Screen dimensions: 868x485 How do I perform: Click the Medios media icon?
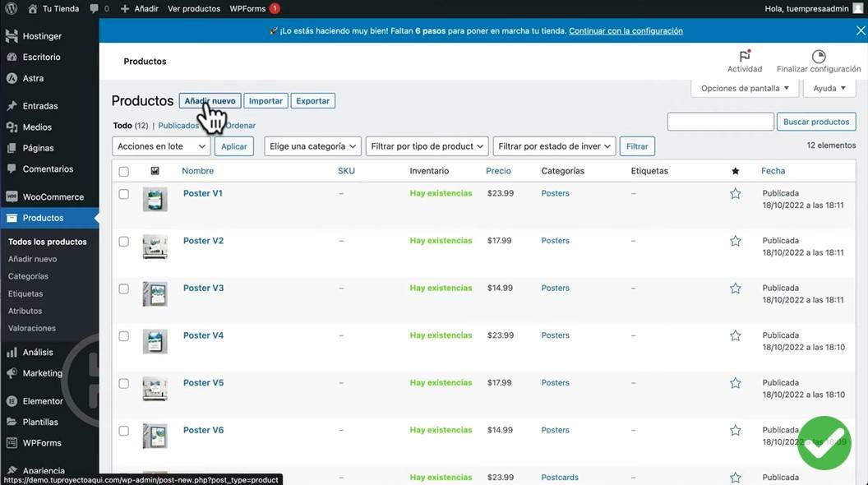12,127
